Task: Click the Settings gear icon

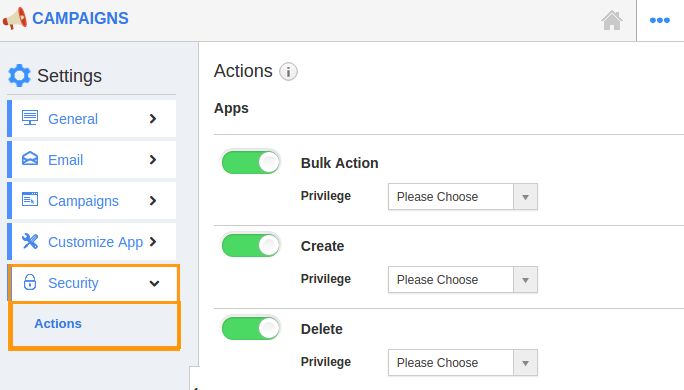Action: (19, 75)
